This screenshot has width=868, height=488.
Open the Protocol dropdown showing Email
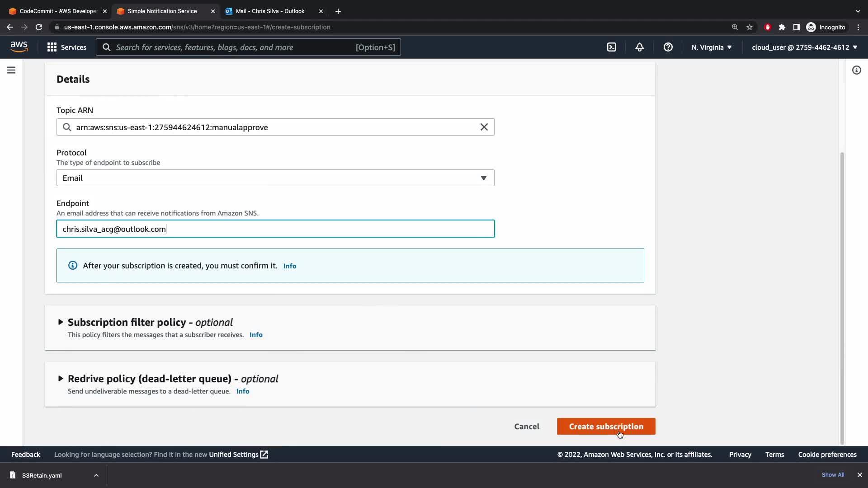(x=275, y=178)
